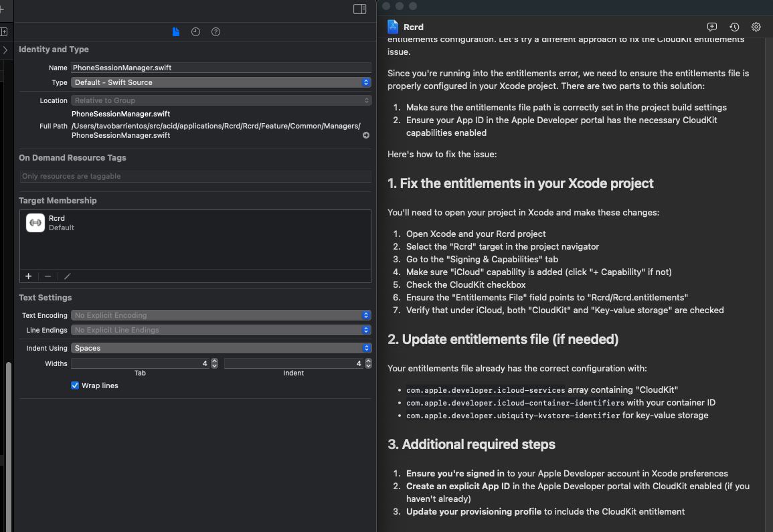Click heading Update entitlements file (if needed)
Image resolution: width=773 pixels, height=532 pixels.
pos(503,339)
